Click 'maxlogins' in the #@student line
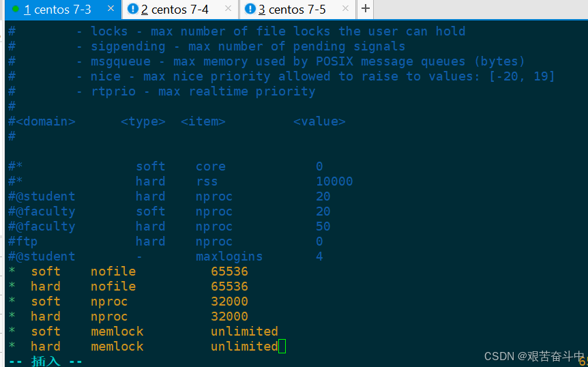Viewport: 588px width, 367px height. 229,256
